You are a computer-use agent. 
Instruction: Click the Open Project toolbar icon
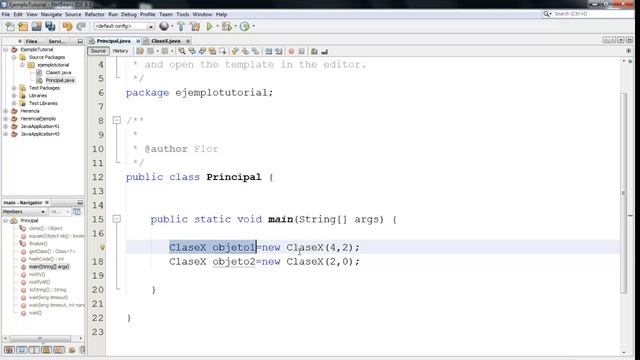tap(36, 27)
